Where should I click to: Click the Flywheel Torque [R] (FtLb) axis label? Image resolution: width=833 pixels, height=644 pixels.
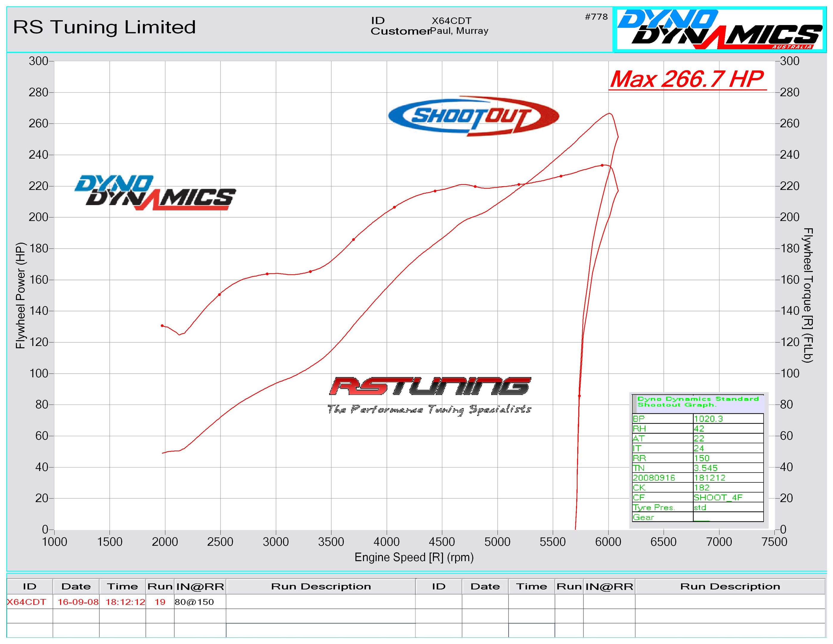tap(809, 295)
